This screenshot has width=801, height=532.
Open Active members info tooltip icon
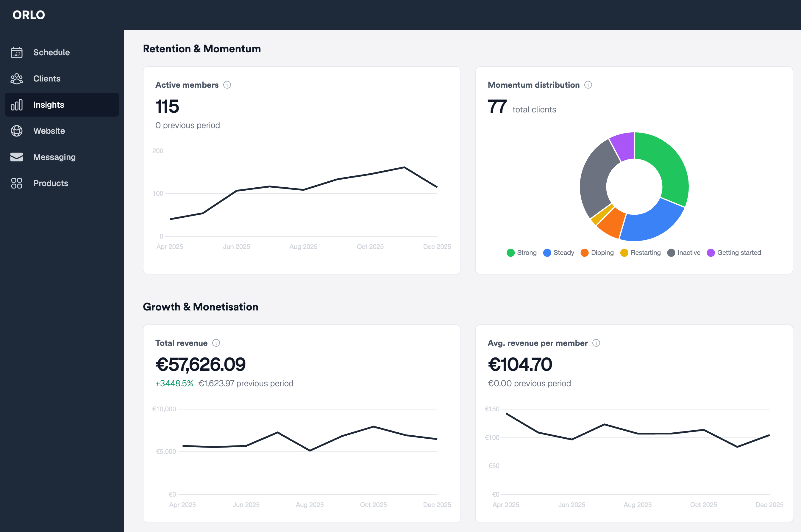227,85
